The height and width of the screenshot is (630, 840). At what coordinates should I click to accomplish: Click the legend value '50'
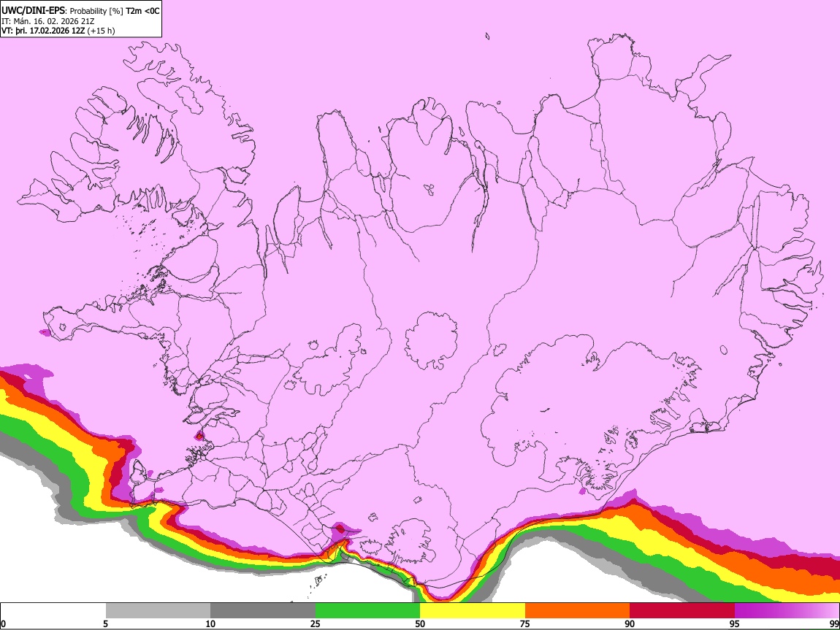(420, 624)
